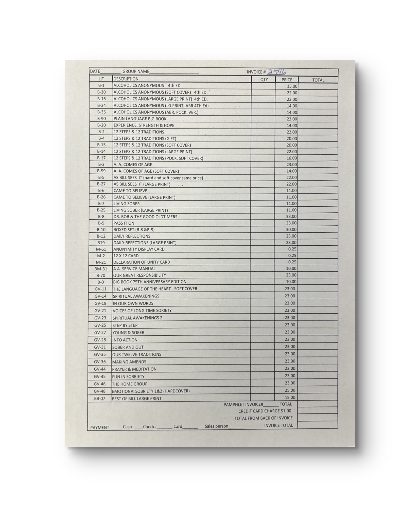Click the CREDIT CARD CHARGE total box
420x507 pixels.
[x=317, y=411]
